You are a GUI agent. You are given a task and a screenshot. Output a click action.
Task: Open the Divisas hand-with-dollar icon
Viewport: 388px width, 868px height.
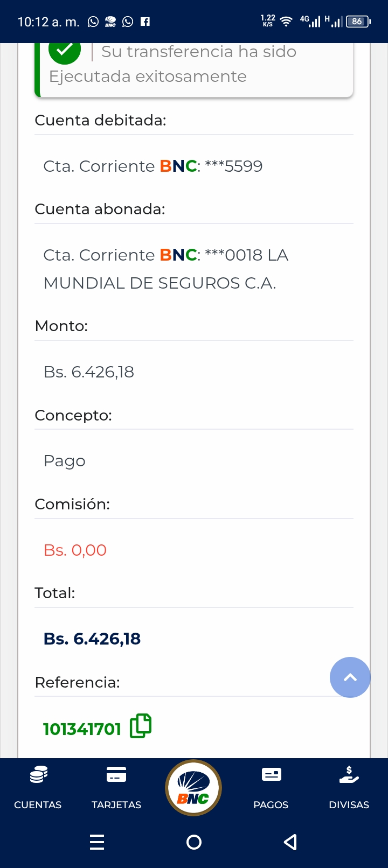point(349,774)
